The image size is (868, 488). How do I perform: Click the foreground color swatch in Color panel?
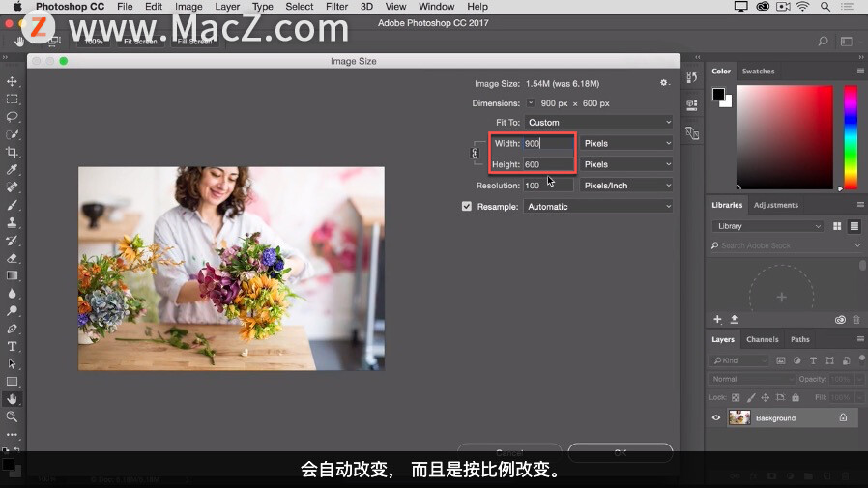pyautogui.click(x=718, y=94)
